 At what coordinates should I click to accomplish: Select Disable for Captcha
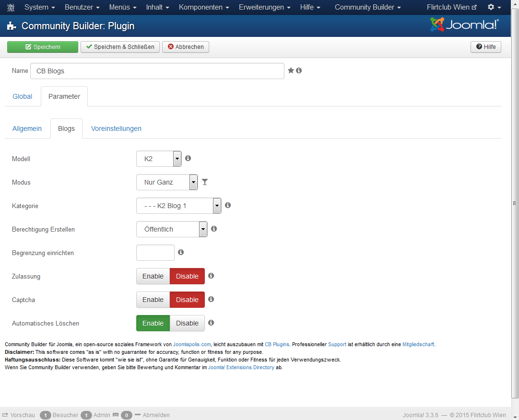188,300
